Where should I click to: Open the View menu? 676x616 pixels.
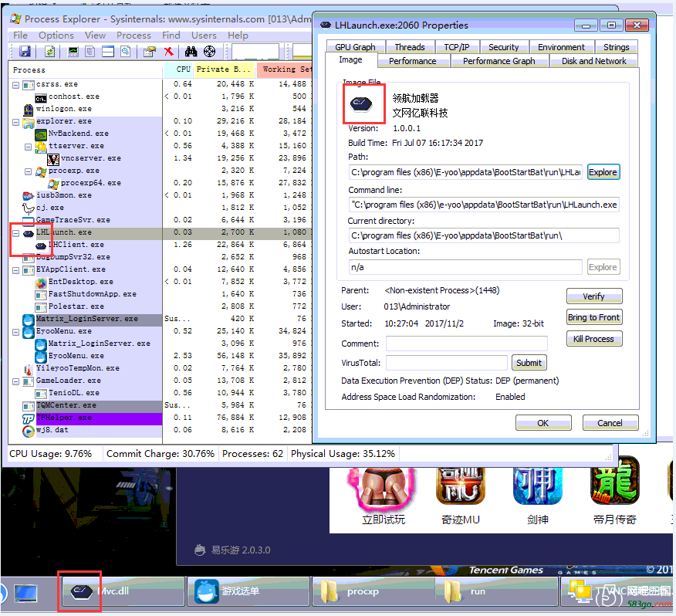[x=95, y=36]
